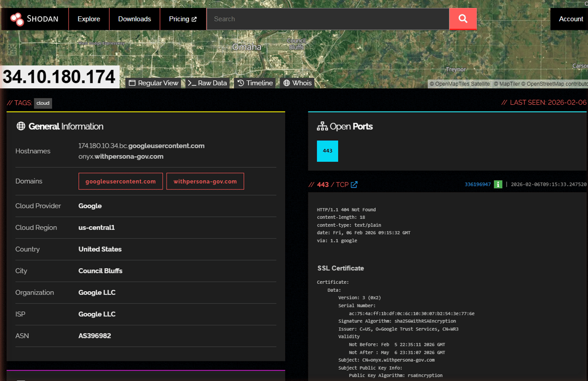The width and height of the screenshot is (588, 381).
Task: Click the external link icon beside 443 / TCP
Action: pos(354,185)
